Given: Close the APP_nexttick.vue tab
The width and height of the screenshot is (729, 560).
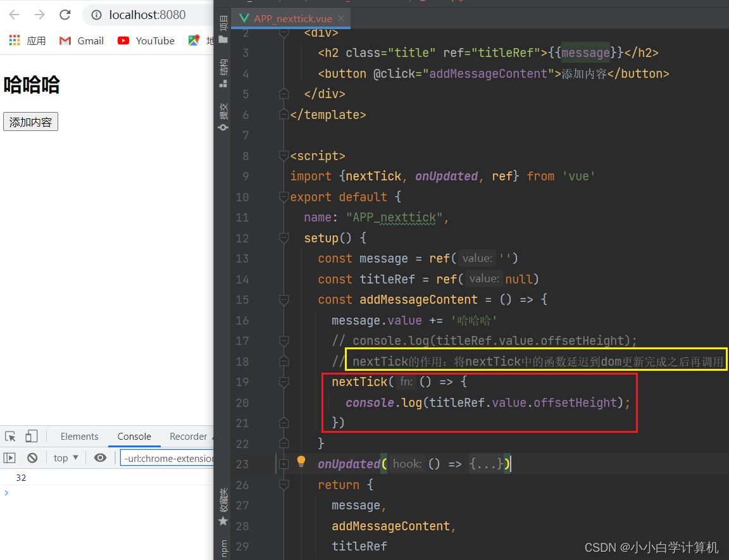Looking at the screenshot, I should pyautogui.click(x=341, y=18).
